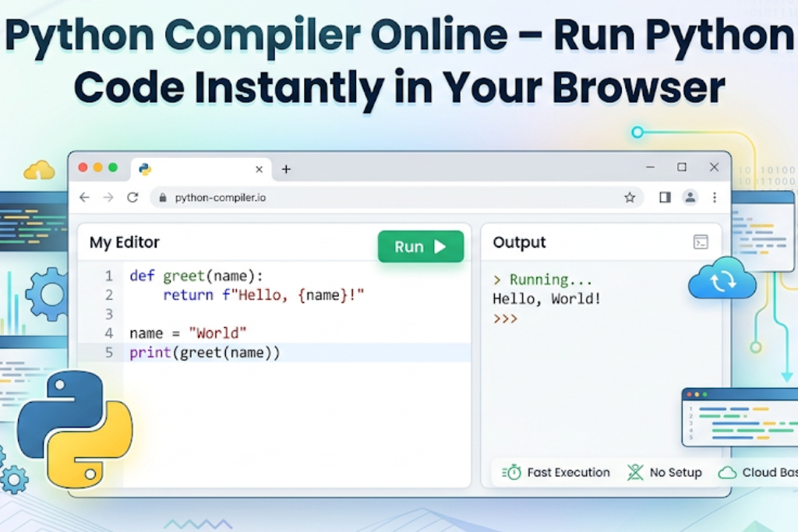Click the padlock icon for site security info
The width and height of the screenshot is (798, 532).
[x=161, y=198]
